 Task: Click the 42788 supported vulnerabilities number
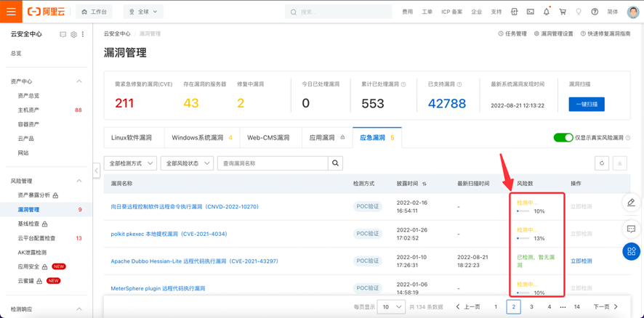click(x=447, y=103)
